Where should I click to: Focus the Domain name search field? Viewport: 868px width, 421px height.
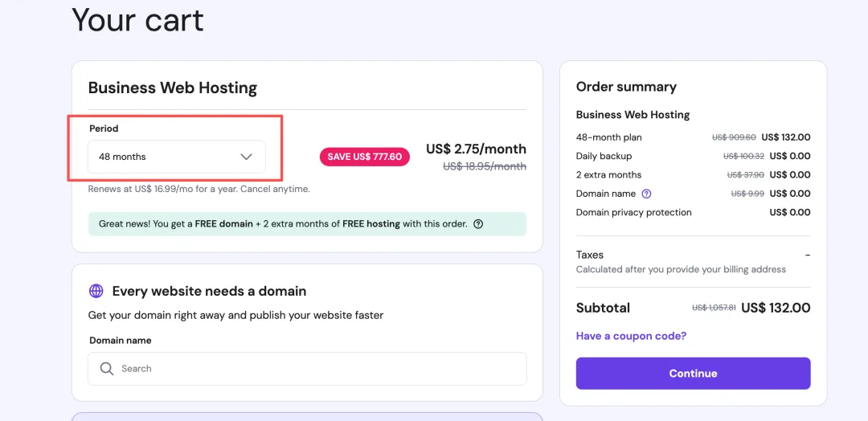click(x=321, y=369)
